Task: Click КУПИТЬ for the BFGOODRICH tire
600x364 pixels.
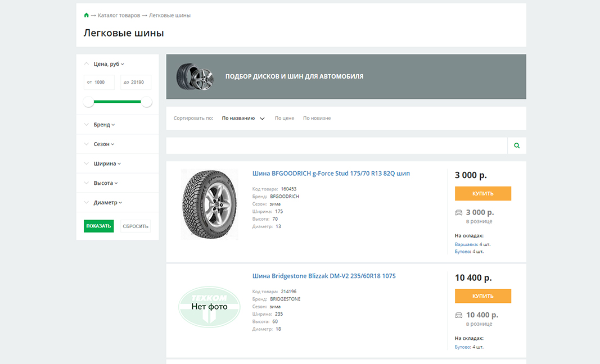Action: point(483,193)
